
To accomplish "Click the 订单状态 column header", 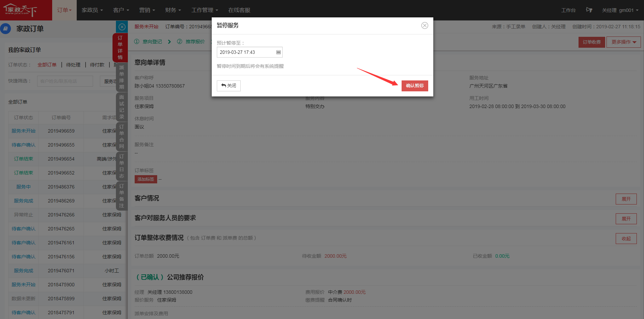I will (24, 118).
